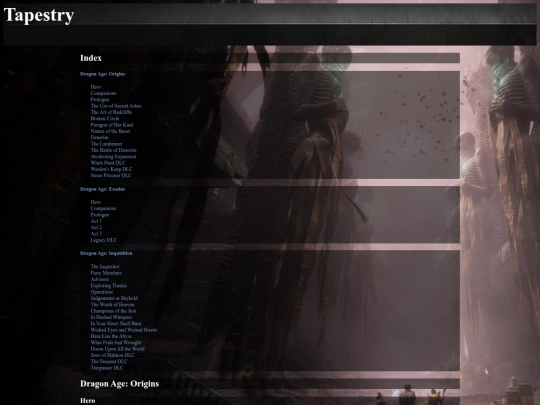This screenshot has width=540, height=405.
Task: Open the Prologue link under Dragon Age: Origins index
Action: pyautogui.click(x=100, y=100)
